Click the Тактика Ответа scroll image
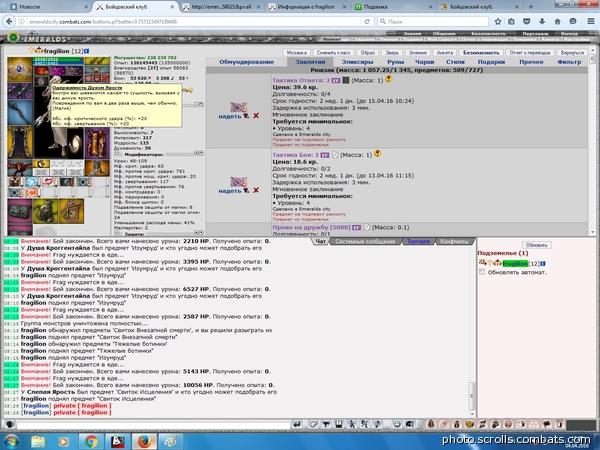The width and height of the screenshot is (600, 450). point(238,107)
